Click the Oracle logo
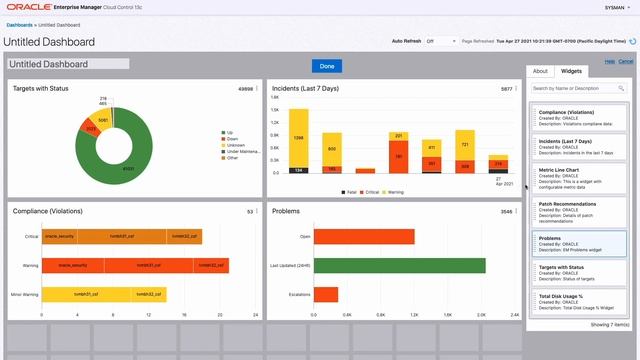This screenshot has height=360, width=640. coord(29,7)
